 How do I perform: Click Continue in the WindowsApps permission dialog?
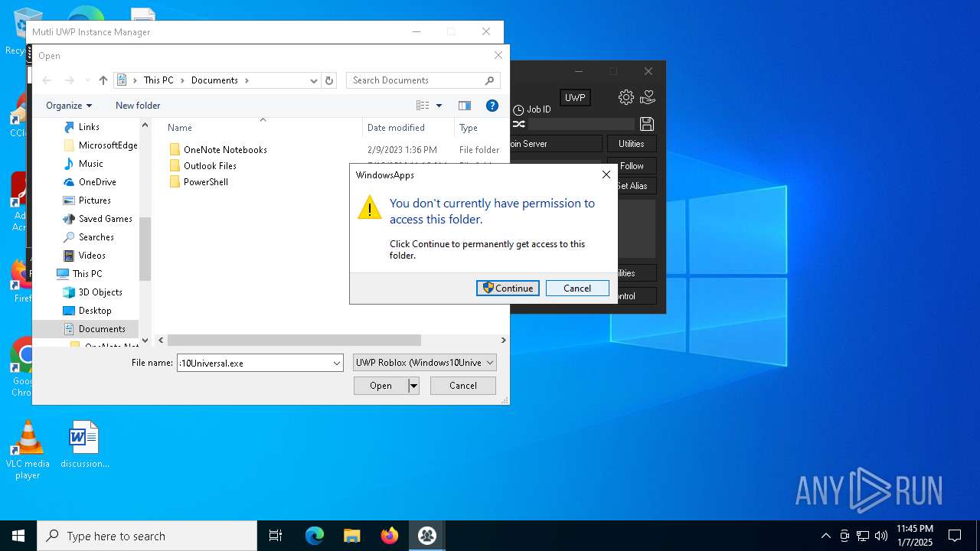pyautogui.click(x=508, y=289)
